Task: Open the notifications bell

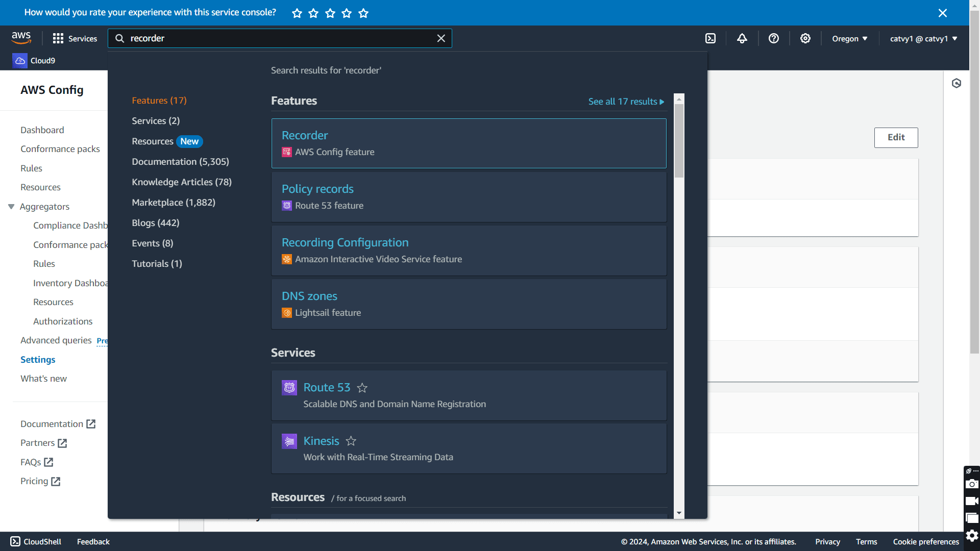Action: [x=742, y=38]
